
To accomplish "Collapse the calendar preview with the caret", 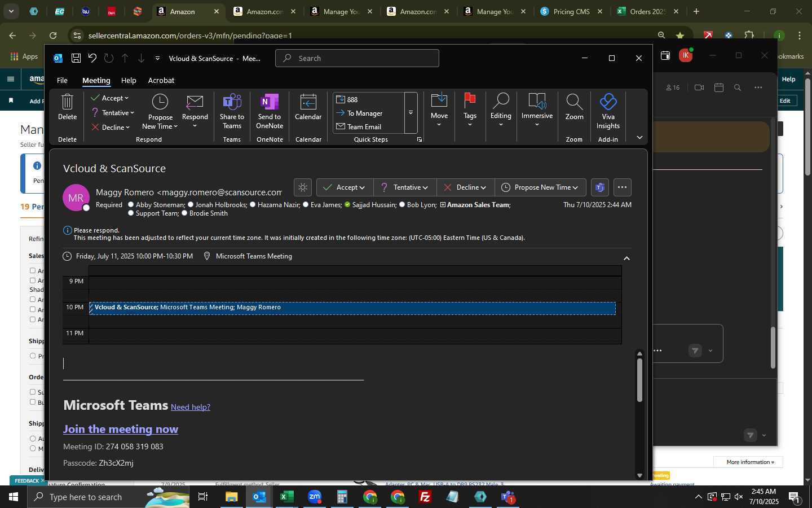I will [x=626, y=258].
